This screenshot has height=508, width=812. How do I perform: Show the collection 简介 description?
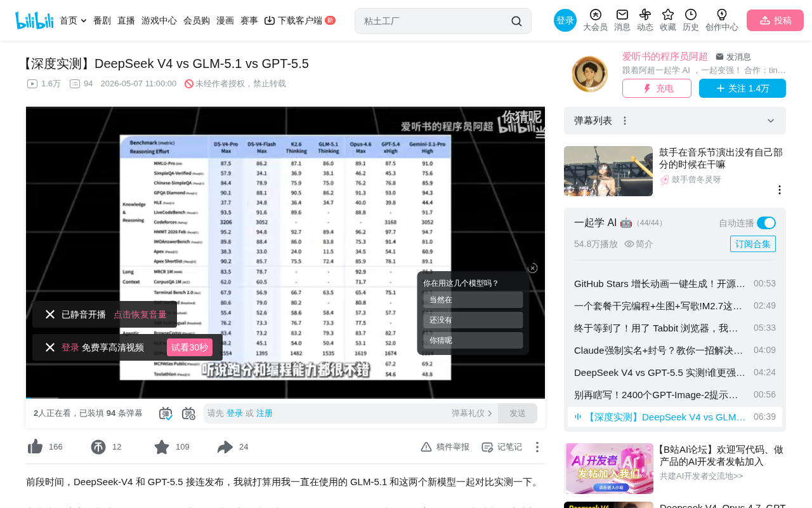639,244
